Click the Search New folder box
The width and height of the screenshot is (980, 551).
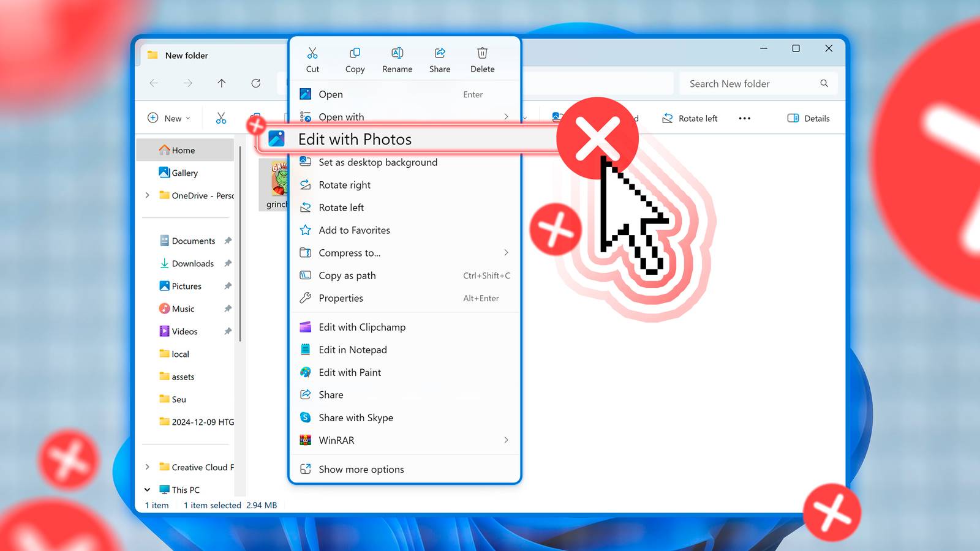tap(750, 83)
